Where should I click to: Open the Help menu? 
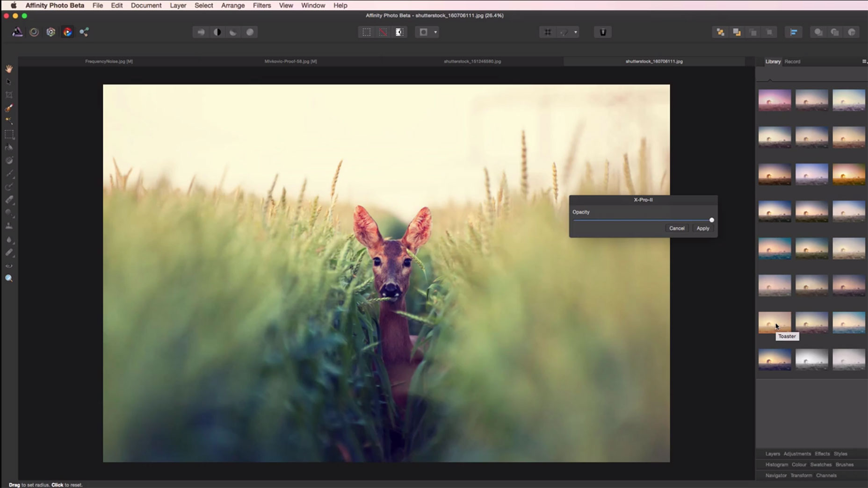340,5
